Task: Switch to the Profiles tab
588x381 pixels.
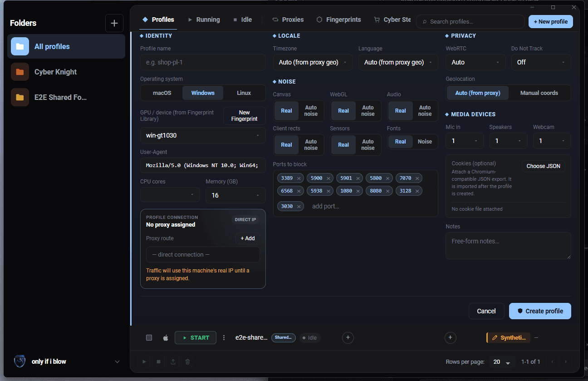Action: [x=158, y=20]
